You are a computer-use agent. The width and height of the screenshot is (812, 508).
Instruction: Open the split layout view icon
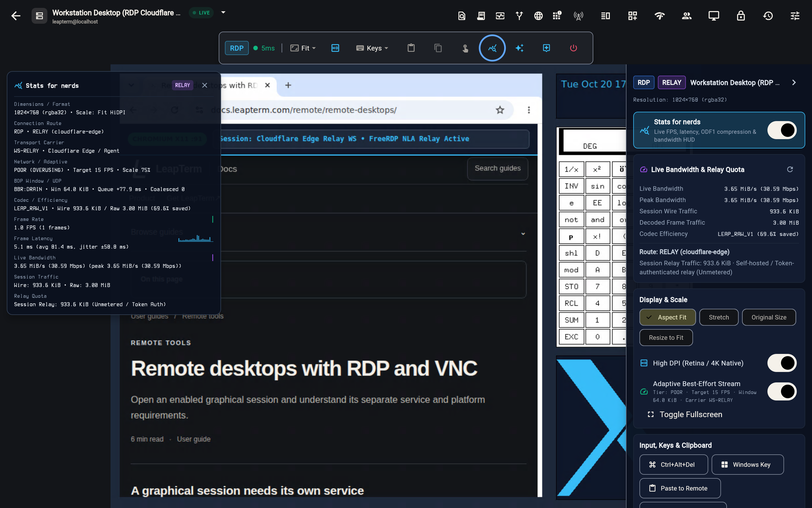[x=605, y=16]
